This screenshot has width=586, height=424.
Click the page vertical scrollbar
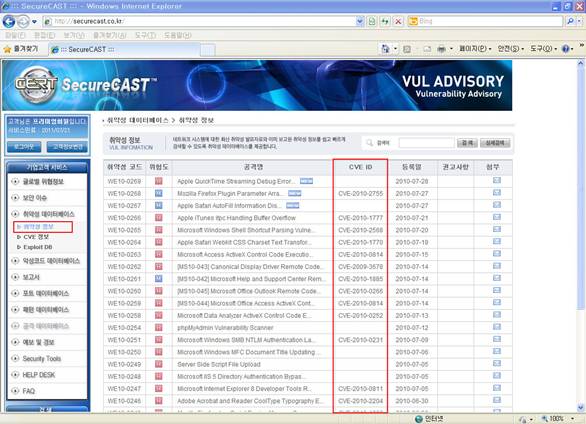580,235
